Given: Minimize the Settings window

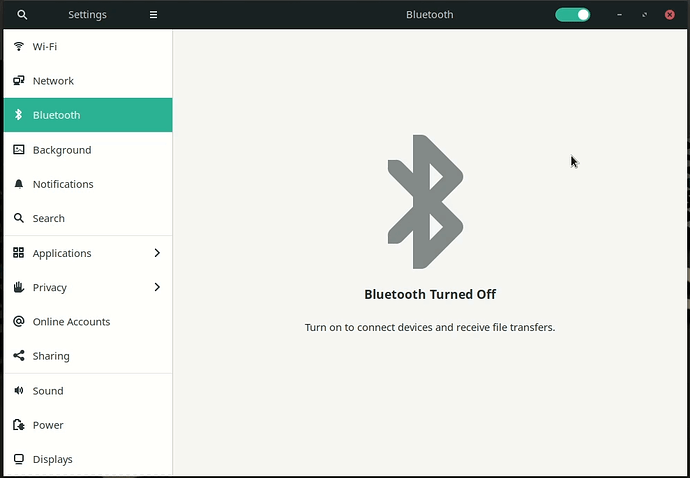Looking at the screenshot, I should coord(619,15).
